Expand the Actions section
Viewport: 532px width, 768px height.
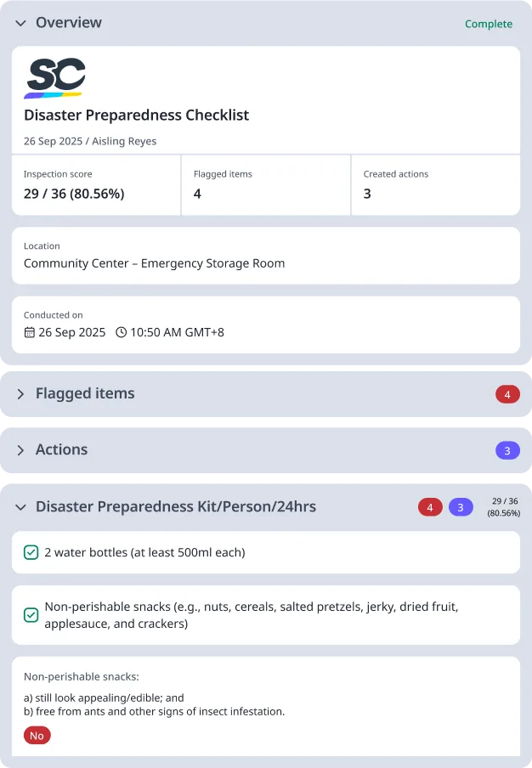pos(20,449)
